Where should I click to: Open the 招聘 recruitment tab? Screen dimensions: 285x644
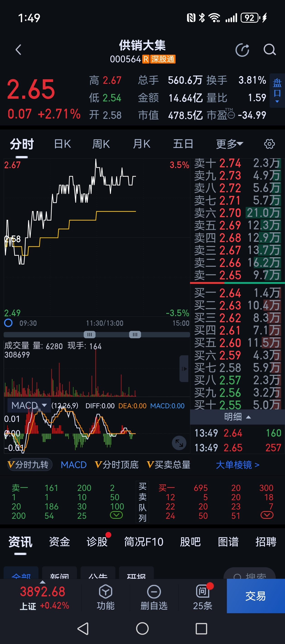(x=266, y=542)
